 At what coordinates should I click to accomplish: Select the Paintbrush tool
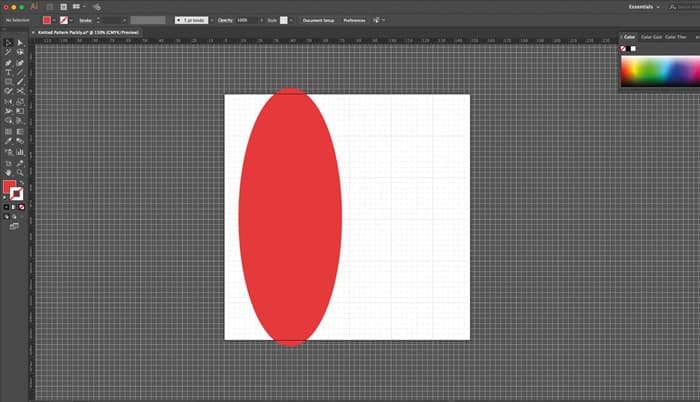[x=20, y=82]
